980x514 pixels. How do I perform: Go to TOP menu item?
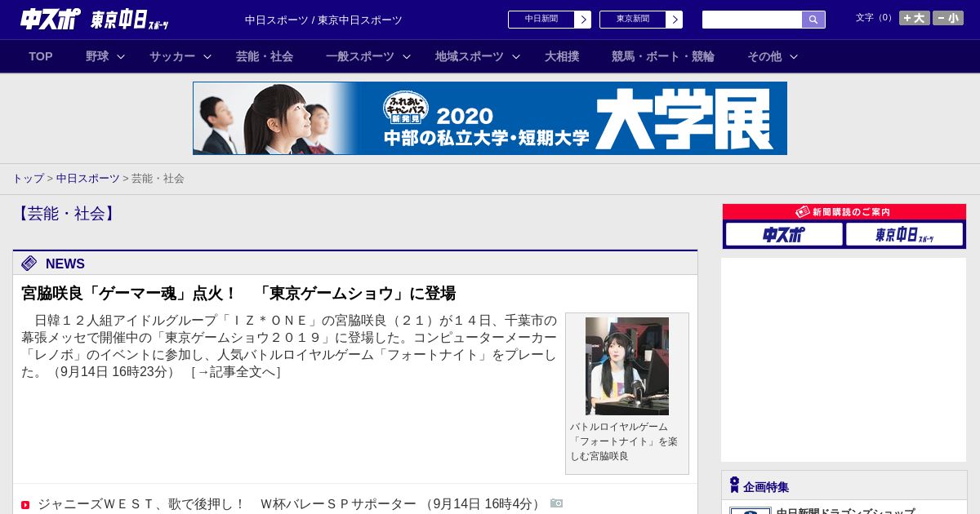(41, 56)
